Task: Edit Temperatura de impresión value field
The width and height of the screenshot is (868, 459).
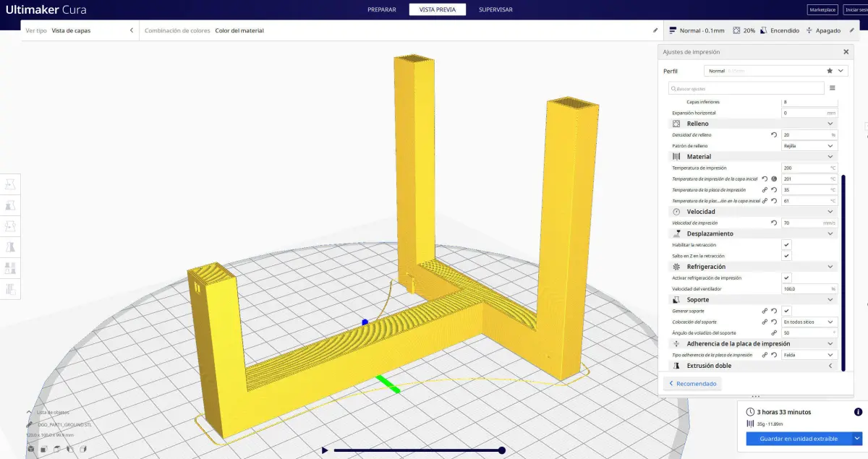Action: [809, 168]
